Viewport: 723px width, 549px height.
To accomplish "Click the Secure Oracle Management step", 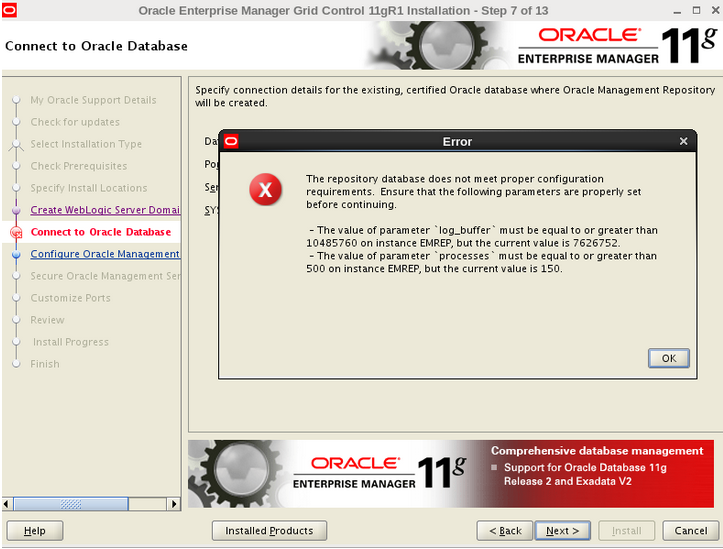I will 105,276.
